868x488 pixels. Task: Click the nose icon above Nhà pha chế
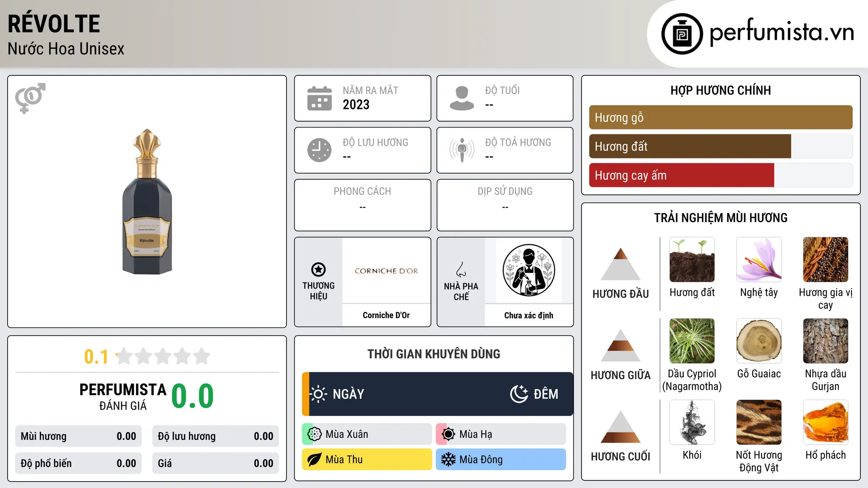tap(461, 269)
